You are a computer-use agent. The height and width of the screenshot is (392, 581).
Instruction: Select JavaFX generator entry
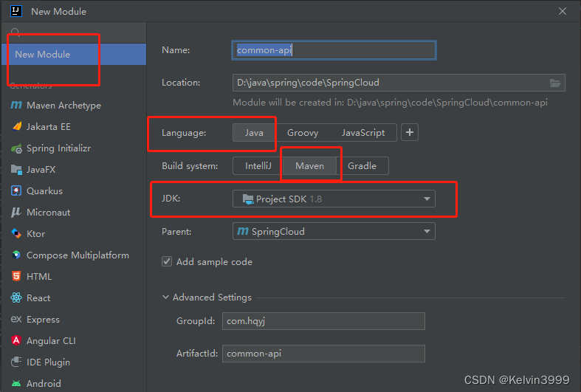74,170
